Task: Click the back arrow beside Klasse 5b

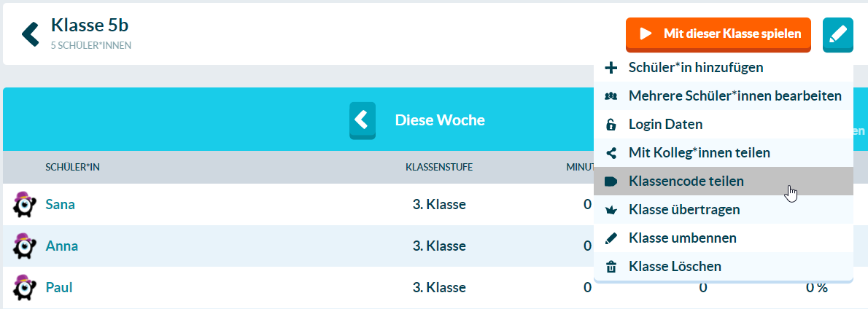Action: (x=31, y=34)
